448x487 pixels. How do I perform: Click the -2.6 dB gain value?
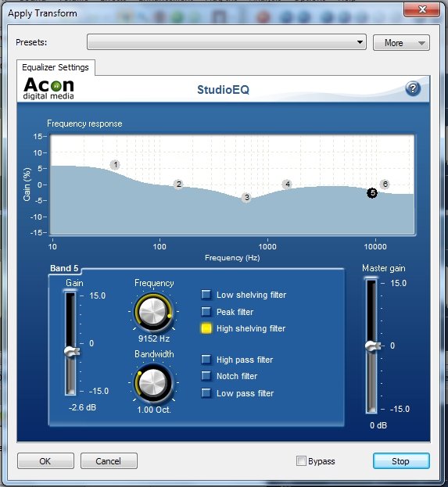coord(82,407)
